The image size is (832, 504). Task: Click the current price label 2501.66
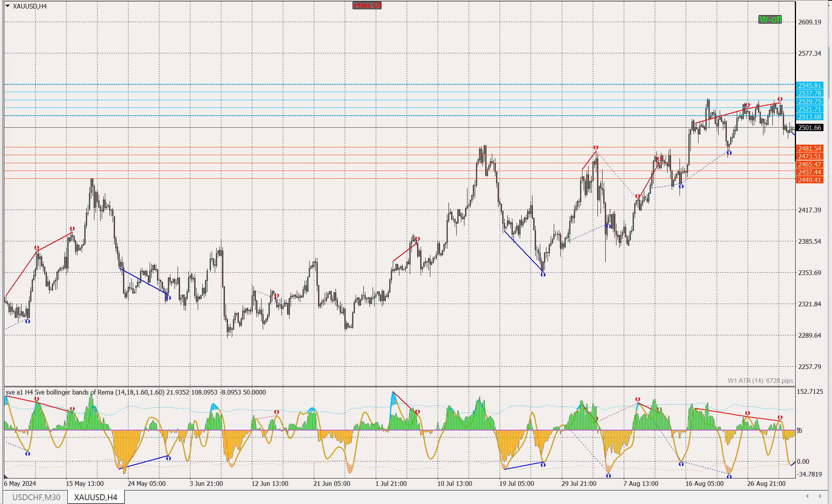pos(809,128)
